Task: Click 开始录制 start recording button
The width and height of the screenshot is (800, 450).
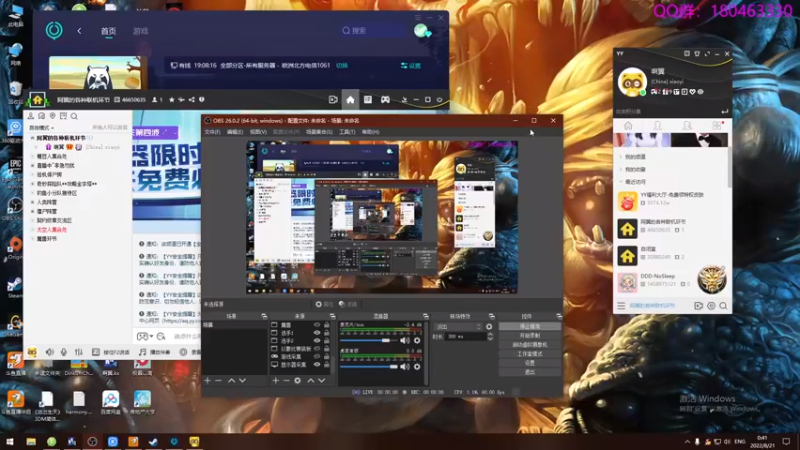Action: 530,335
